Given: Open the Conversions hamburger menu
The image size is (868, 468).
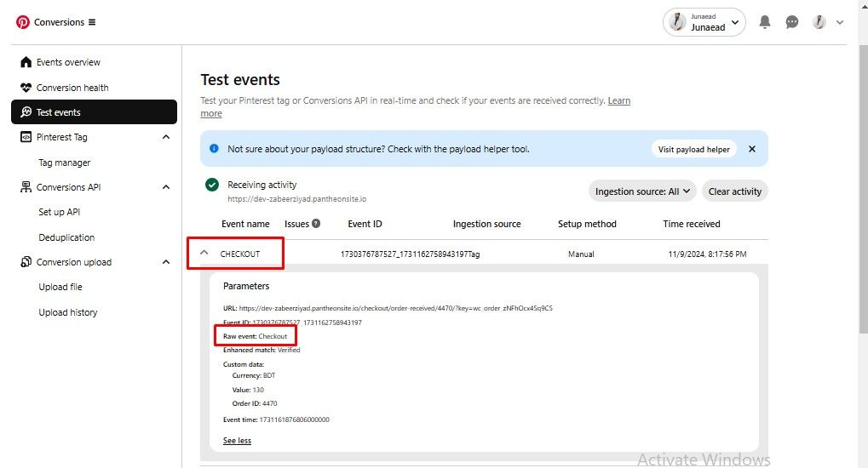Looking at the screenshot, I should [92, 22].
